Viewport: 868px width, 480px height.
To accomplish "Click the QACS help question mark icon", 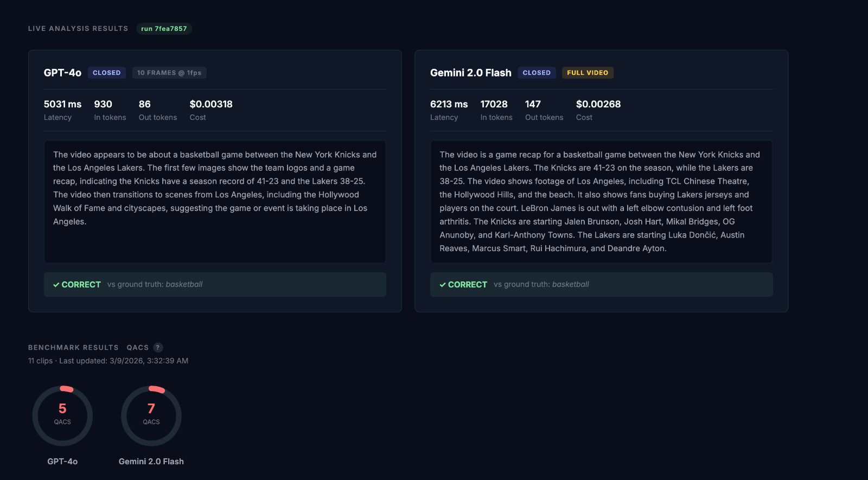I will 158,348.
